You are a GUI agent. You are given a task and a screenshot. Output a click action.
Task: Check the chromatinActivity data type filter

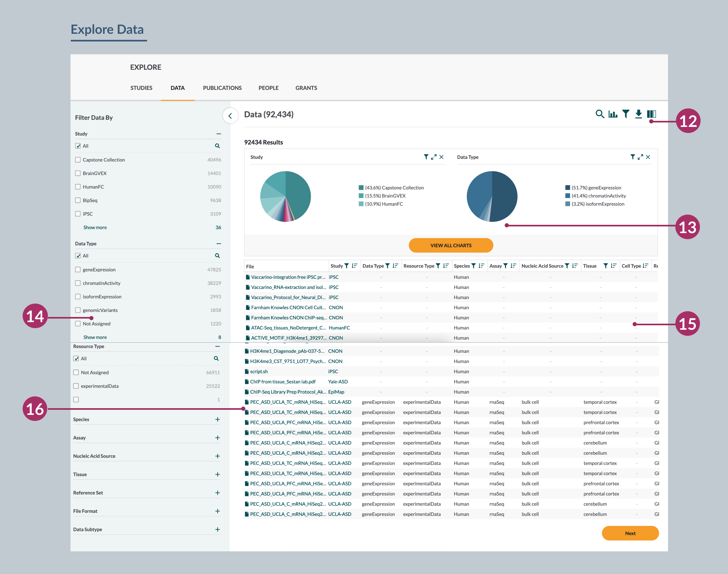[x=78, y=283]
